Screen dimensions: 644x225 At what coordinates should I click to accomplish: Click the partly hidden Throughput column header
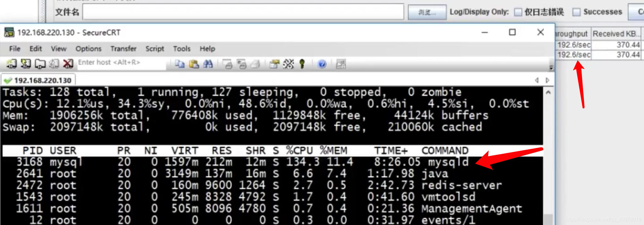click(x=573, y=33)
